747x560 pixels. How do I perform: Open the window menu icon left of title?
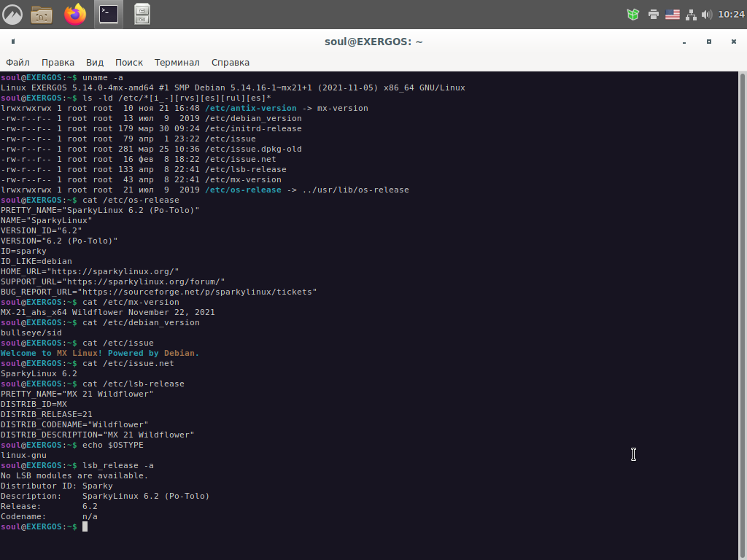(13, 42)
